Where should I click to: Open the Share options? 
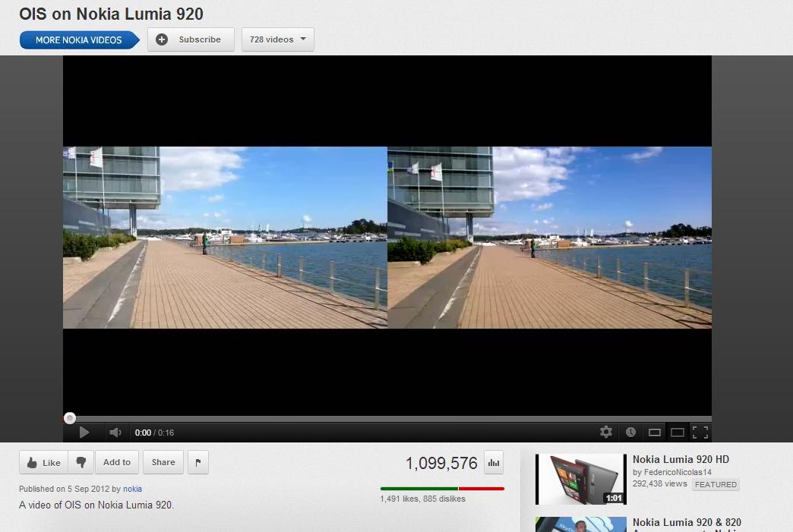point(163,462)
